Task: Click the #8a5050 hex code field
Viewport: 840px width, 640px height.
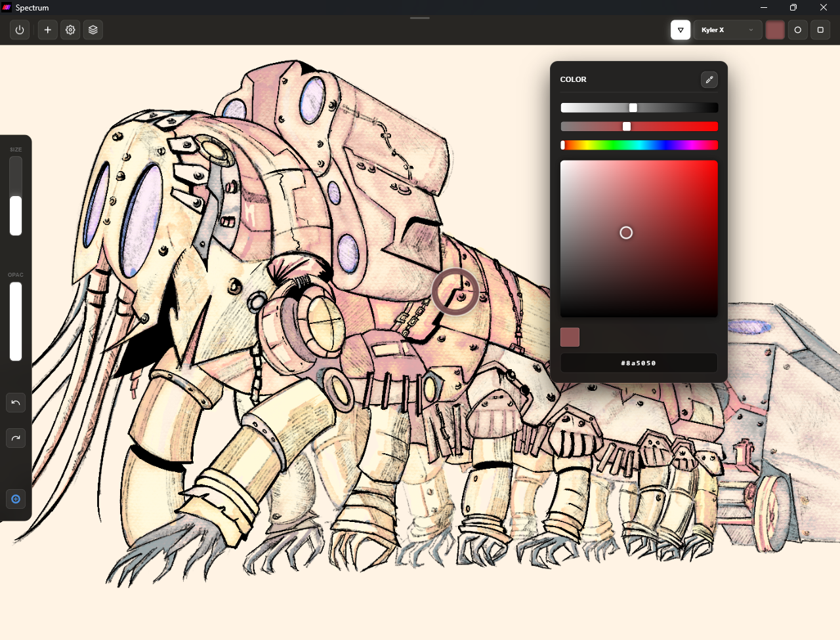Action: (639, 363)
